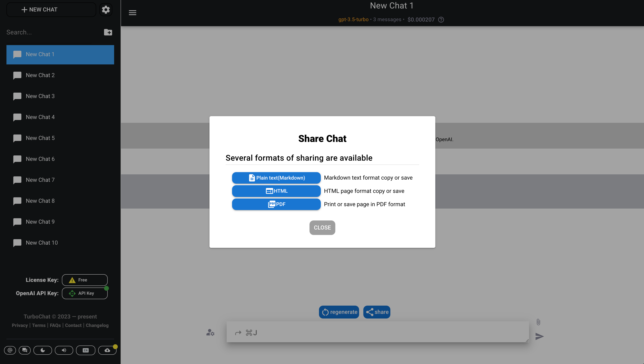Click the new folder icon beside search
This screenshot has height=364, width=644.
[108, 32]
